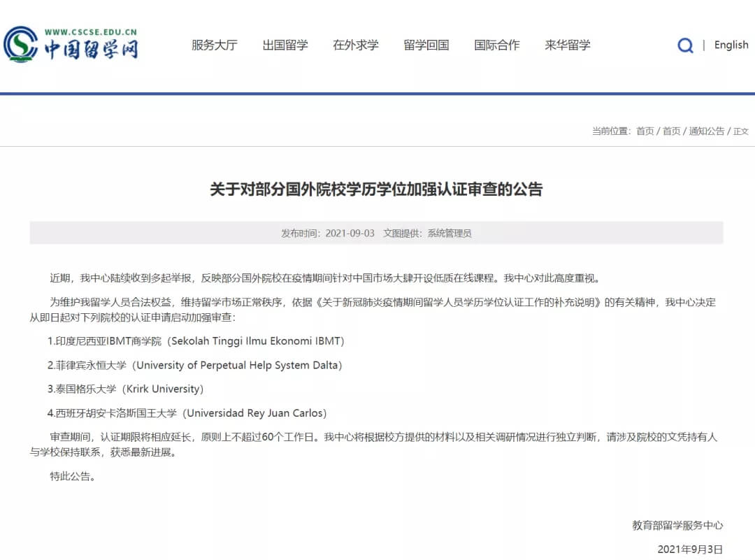Screen dimensions: 755x560
Task: Click list item Sekolah Tinggi Ilmu Ekonomi IBMT
Action: [x=196, y=341]
